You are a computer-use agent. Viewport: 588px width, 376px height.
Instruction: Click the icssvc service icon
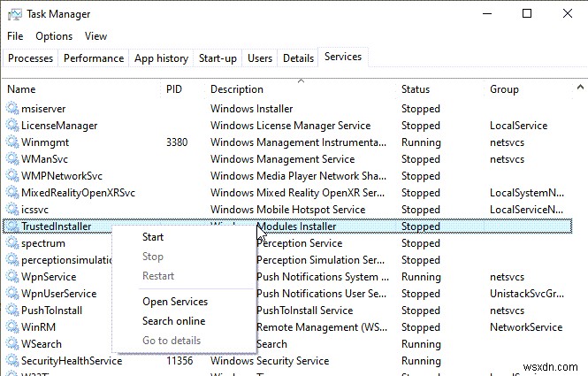click(x=11, y=210)
